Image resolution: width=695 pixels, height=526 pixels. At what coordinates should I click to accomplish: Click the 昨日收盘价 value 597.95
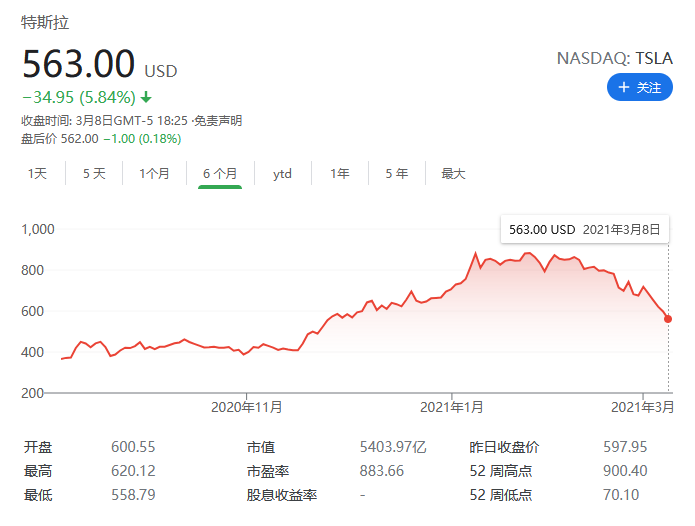(625, 447)
